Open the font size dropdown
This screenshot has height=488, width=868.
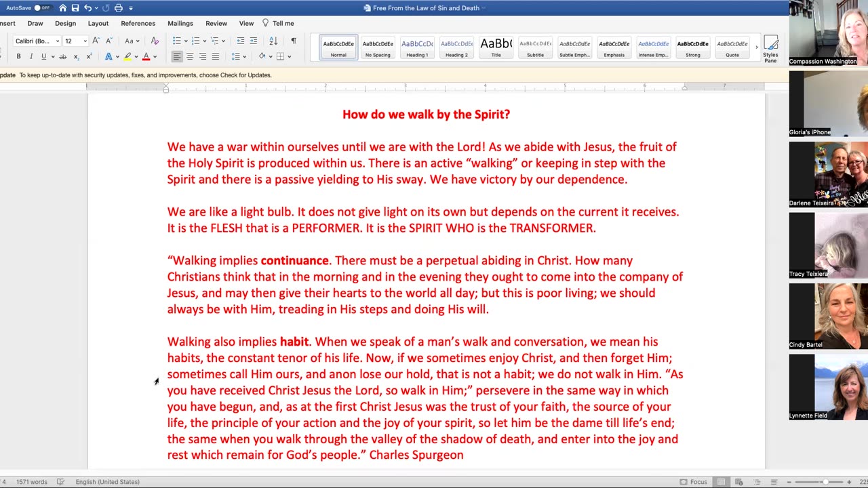[85, 41]
